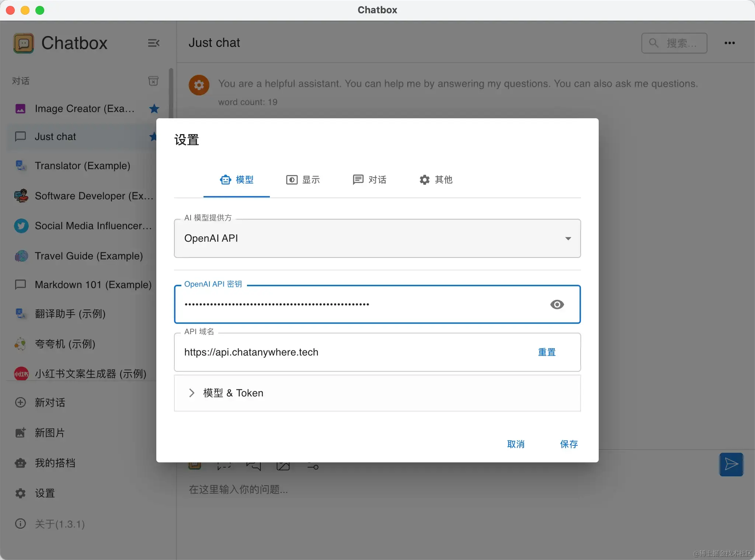This screenshot has height=560, width=755.
Task: Switch to the 对话 tab
Action: pos(369,180)
